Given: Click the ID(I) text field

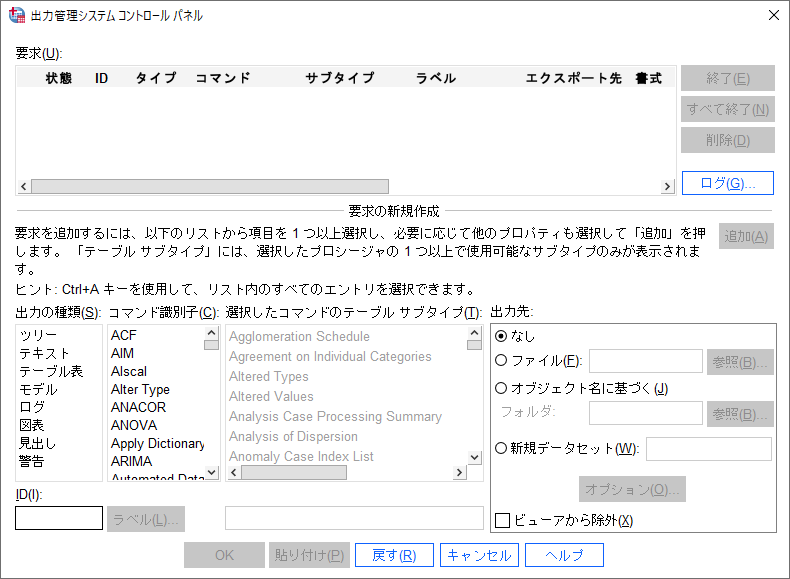Looking at the screenshot, I should click(x=59, y=518).
